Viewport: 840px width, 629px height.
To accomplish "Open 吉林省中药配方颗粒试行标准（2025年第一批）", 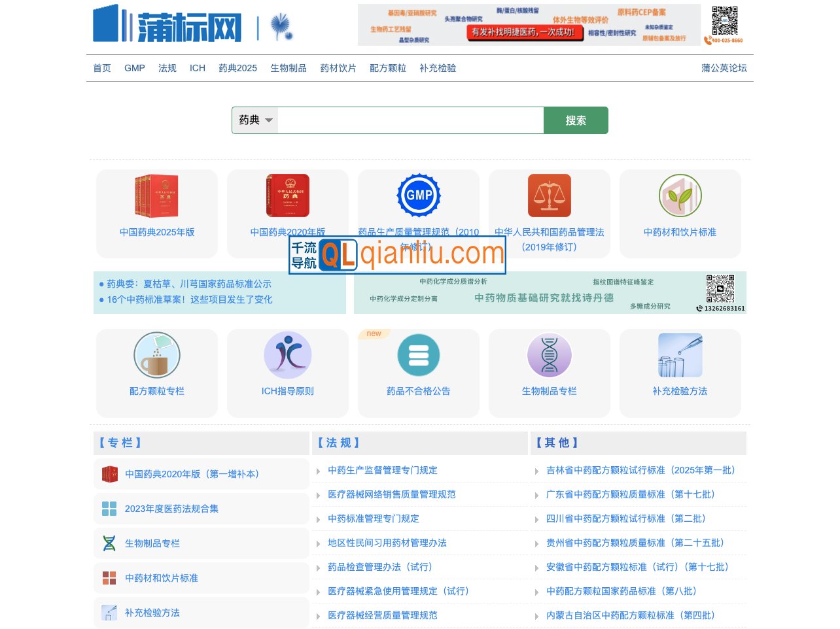I will click(x=642, y=470).
